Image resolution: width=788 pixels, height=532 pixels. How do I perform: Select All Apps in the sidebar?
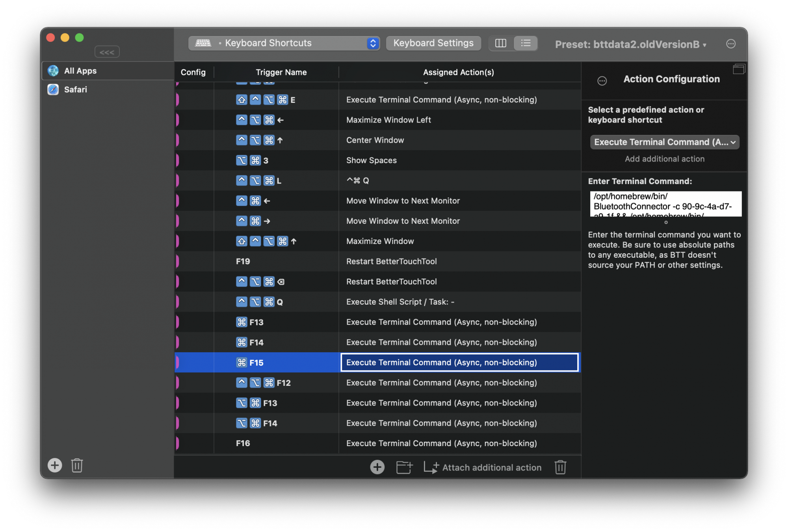(x=80, y=71)
